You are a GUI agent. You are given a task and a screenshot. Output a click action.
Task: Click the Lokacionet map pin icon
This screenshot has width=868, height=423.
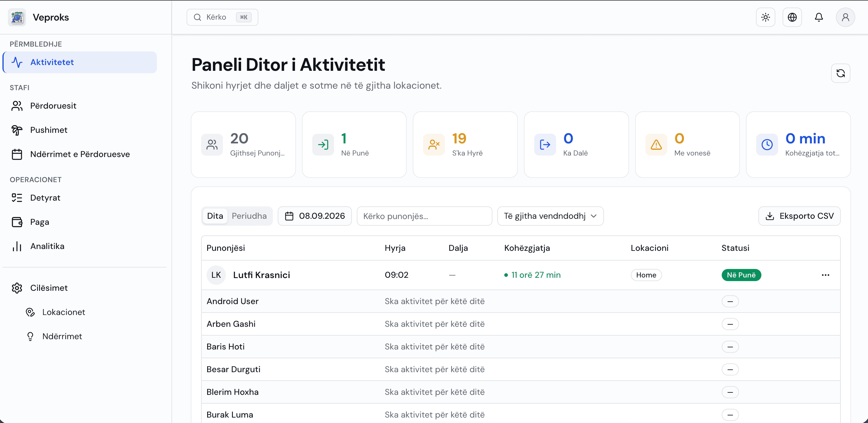pos(30,312)
